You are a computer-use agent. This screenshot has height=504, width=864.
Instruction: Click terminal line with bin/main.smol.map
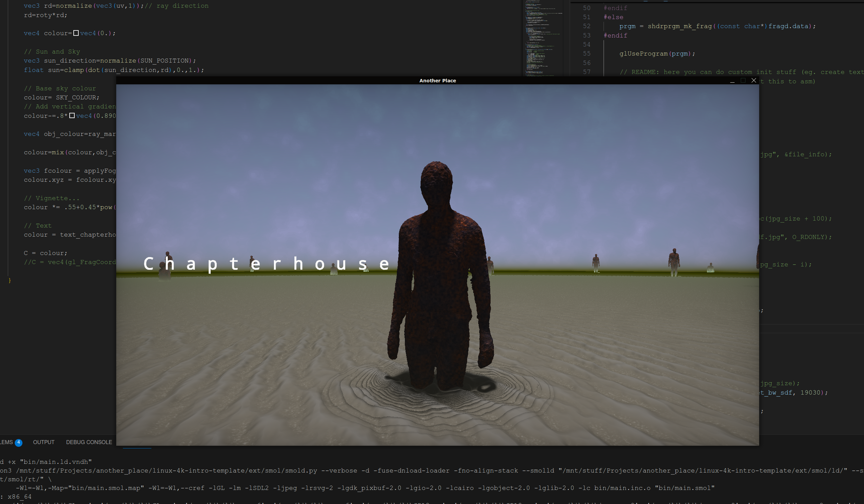coord(365,488)
